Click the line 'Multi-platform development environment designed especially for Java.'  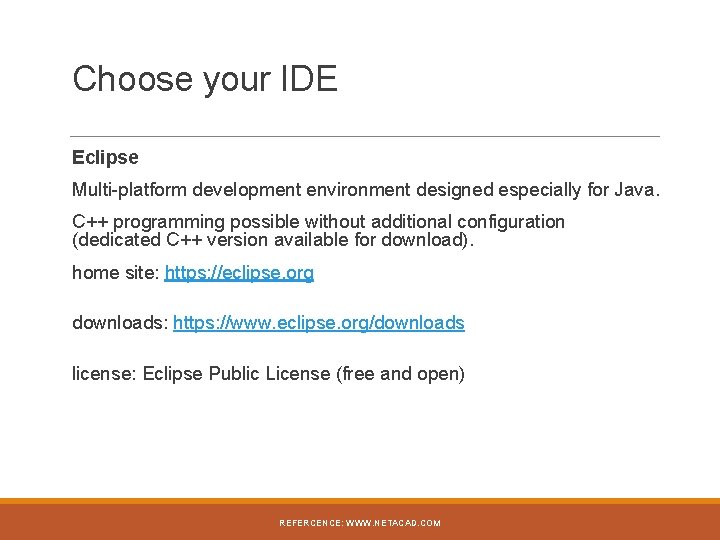pyautogui.click(x=366, y=190)
